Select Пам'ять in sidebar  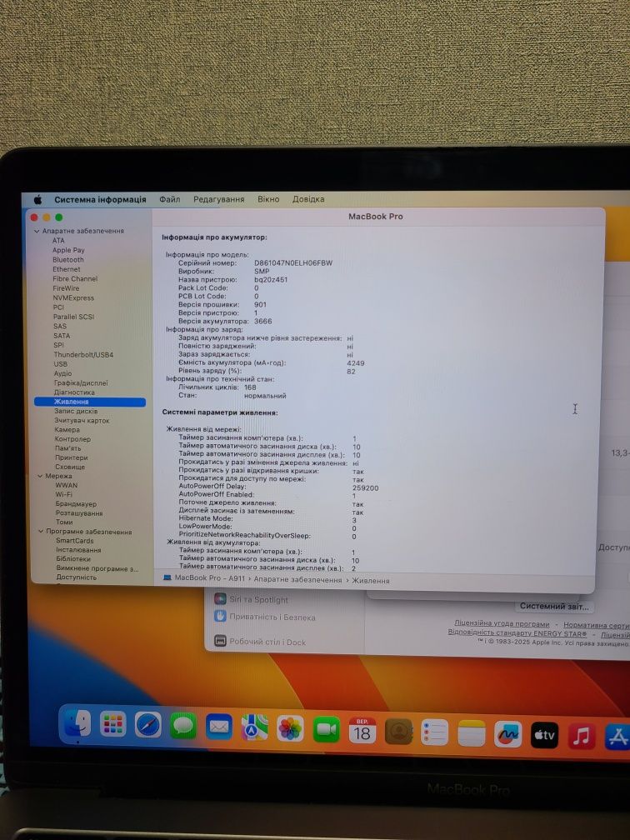click(x=68, y=448)
